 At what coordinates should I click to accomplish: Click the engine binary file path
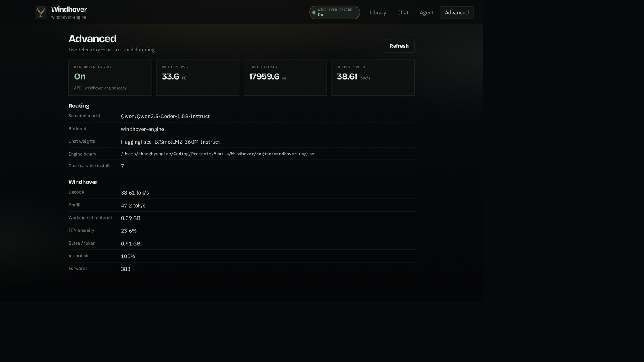coord(217,154)
